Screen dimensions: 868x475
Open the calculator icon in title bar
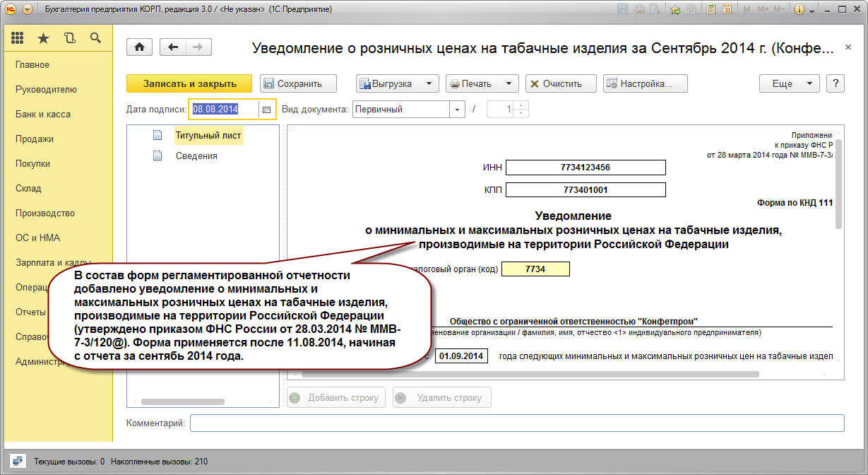pyautogui.click(x=710, y=10)
